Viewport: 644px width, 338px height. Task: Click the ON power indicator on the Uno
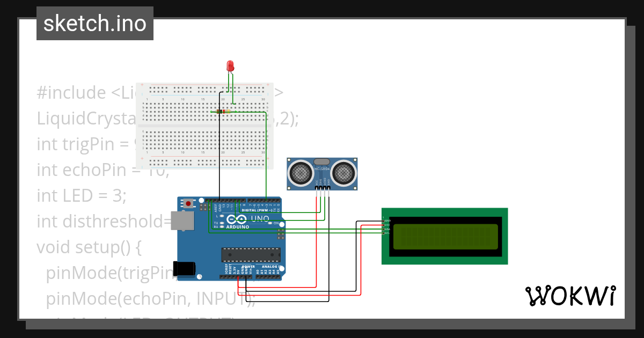pos(270,223)
